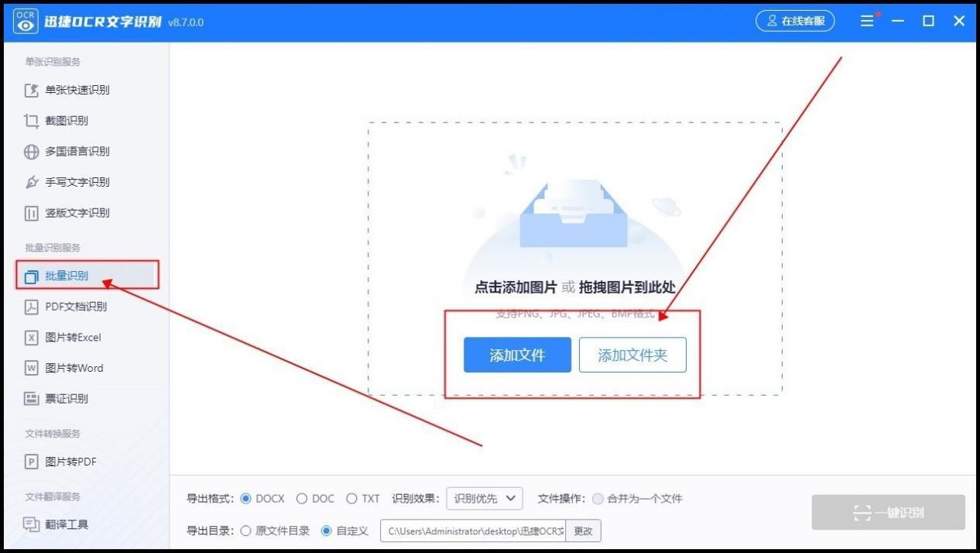Select the 单张快速识别 tool in the sidebar
The width and height of the screenshot is (980, 553).
coord(77,90)
